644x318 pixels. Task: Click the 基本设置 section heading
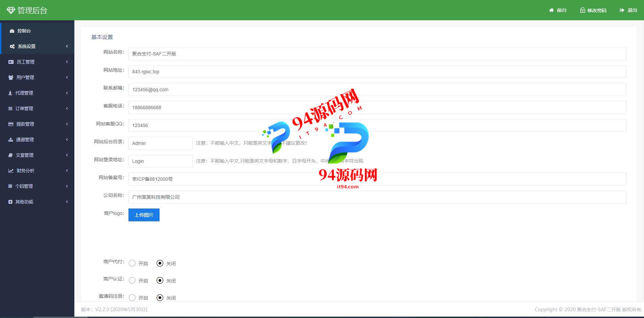tap(102, 37)
